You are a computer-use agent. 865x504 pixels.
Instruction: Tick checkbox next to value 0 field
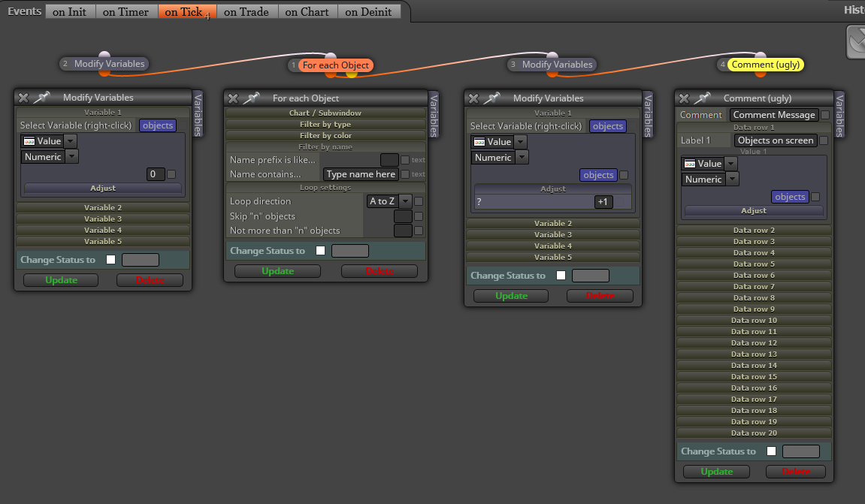[171, 174]
